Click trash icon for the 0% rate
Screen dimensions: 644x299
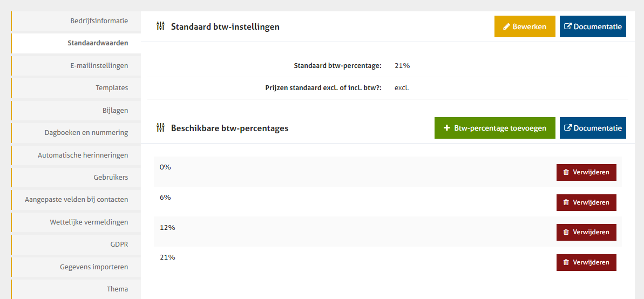pyautogui.click(x=566, y=173)
